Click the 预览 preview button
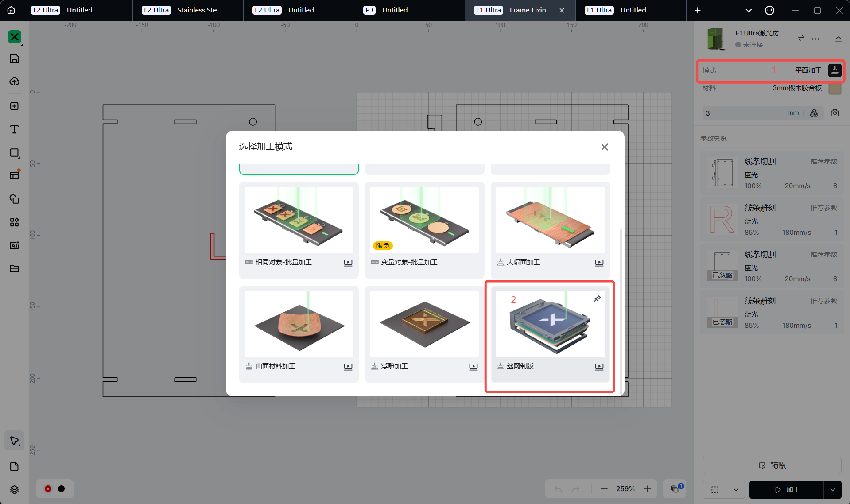 pyautogui.click(x=772, y=466)
